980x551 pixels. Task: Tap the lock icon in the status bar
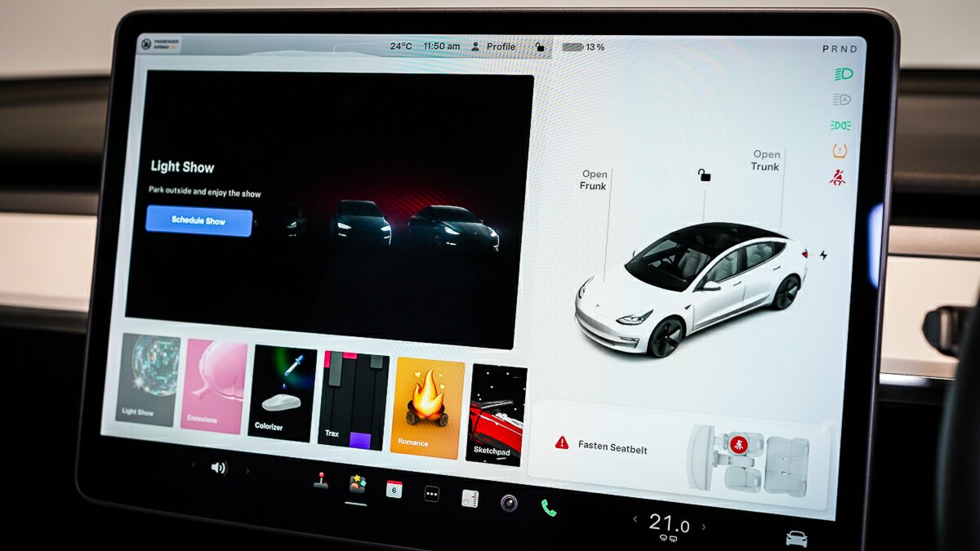(x=540, y=47)
